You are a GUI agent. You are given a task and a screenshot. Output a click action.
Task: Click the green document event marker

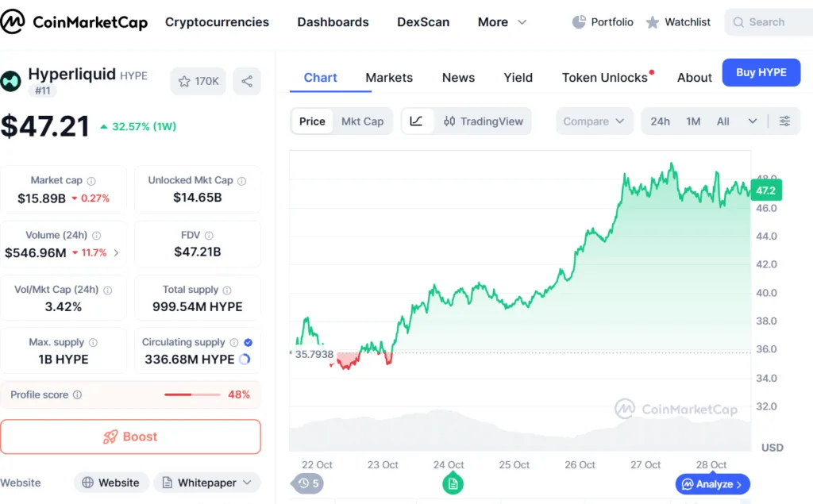tap(453, 483)
